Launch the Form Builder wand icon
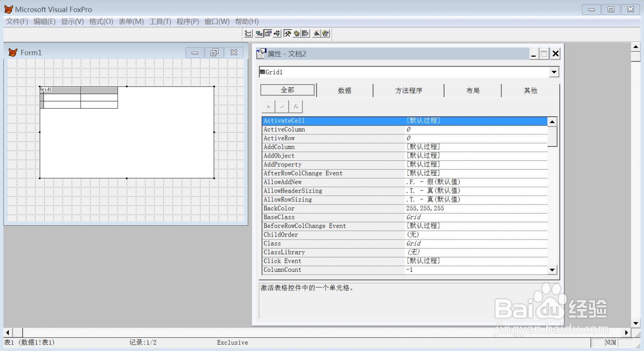This screenshot has height=351, width=644. tap(317, 33)
